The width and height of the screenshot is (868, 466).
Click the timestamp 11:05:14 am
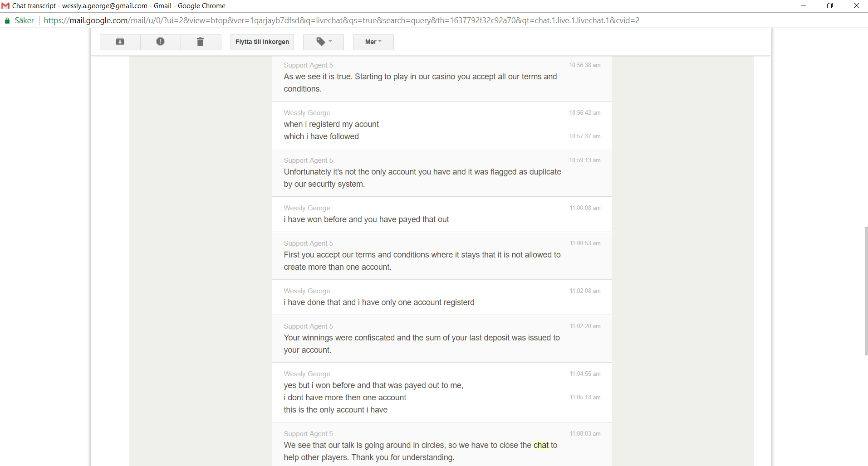585,398
